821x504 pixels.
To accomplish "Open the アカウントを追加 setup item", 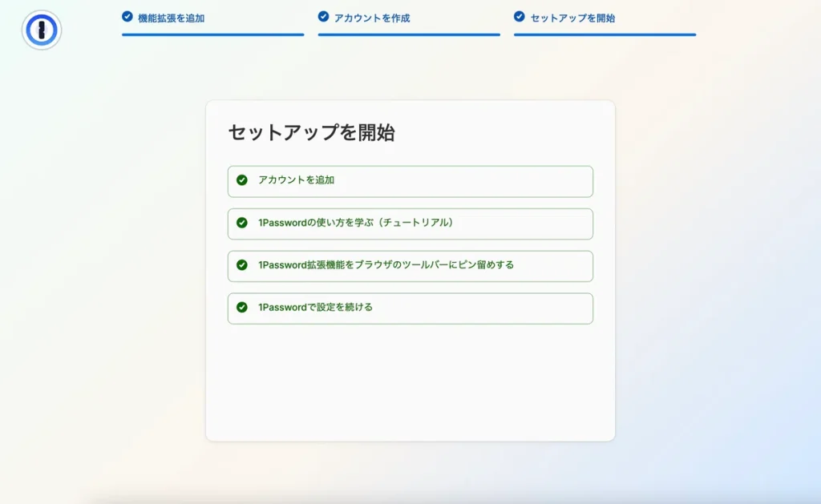I will coord(410,181).
